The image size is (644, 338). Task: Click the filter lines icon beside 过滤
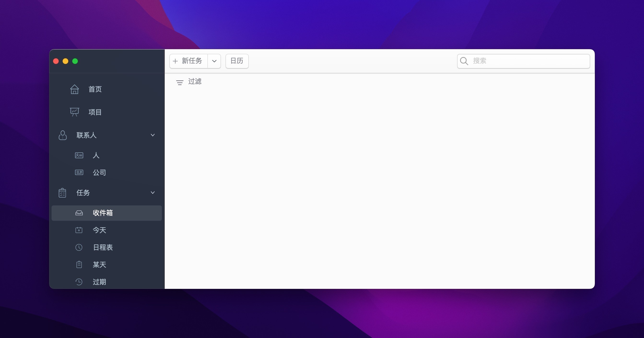point(180,82)
